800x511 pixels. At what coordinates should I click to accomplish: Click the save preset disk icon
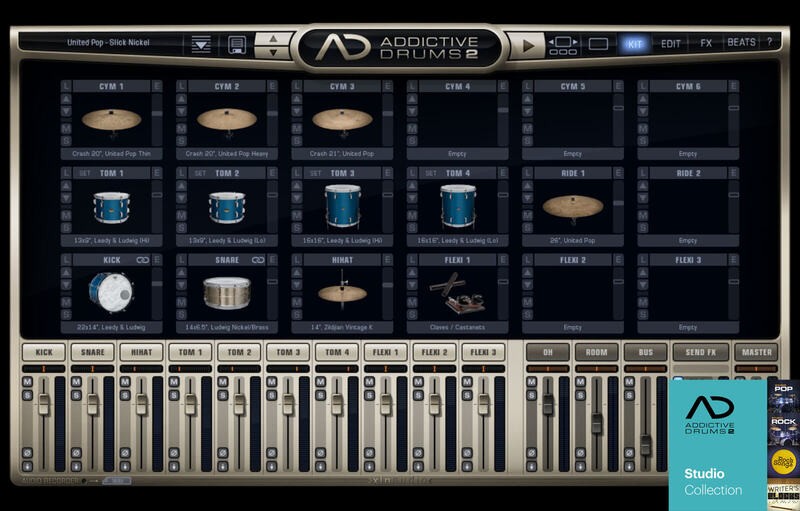(237, 44)
